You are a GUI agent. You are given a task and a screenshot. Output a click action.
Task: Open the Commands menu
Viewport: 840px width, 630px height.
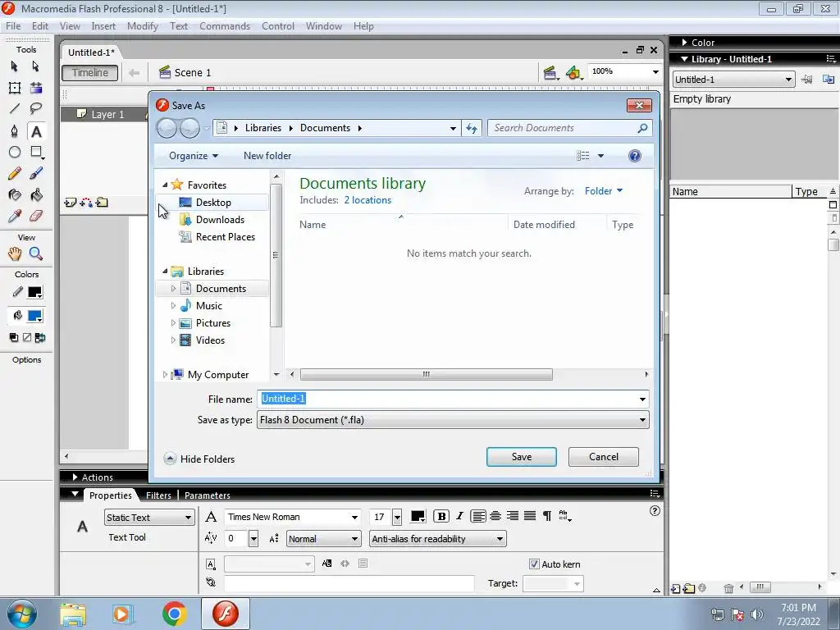[225, 26]
